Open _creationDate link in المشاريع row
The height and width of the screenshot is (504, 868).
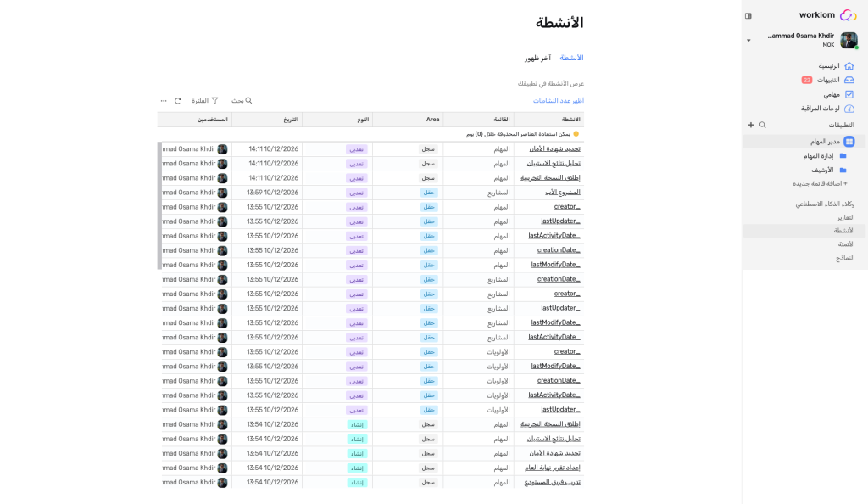559,279
